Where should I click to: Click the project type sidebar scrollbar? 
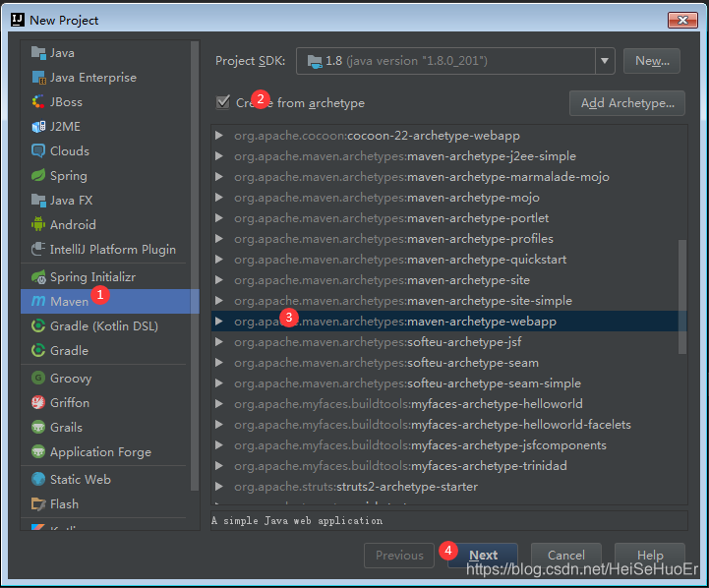[195, 265]
